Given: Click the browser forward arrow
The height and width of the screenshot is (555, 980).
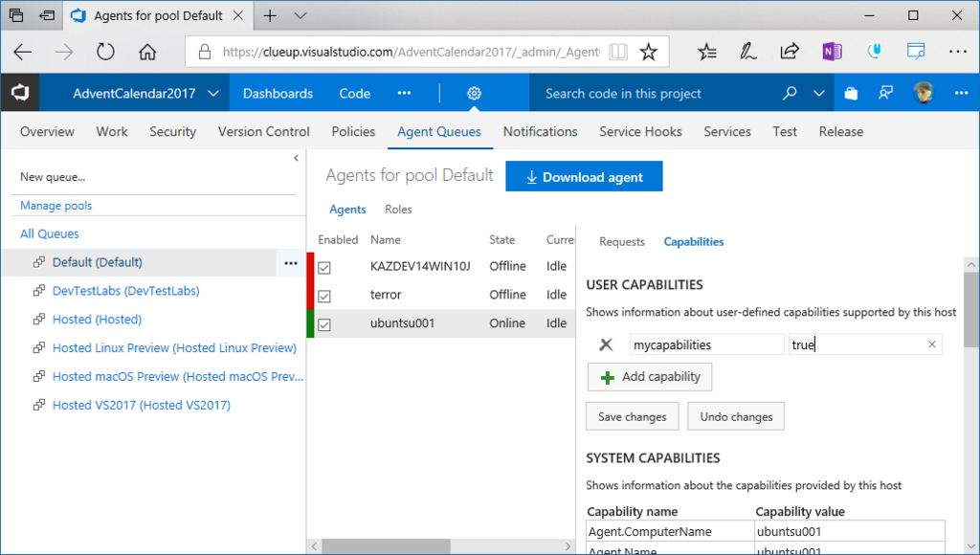Looking at the screenshot, I should 64,52.
